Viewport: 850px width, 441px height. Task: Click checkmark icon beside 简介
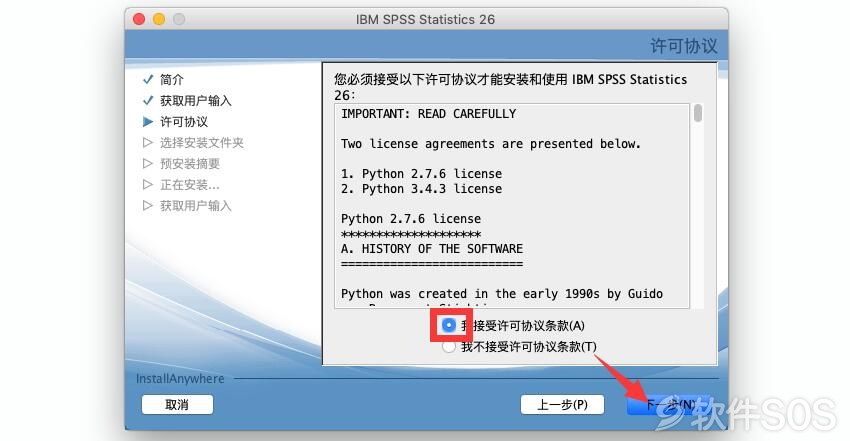click(x=148, y=80)
